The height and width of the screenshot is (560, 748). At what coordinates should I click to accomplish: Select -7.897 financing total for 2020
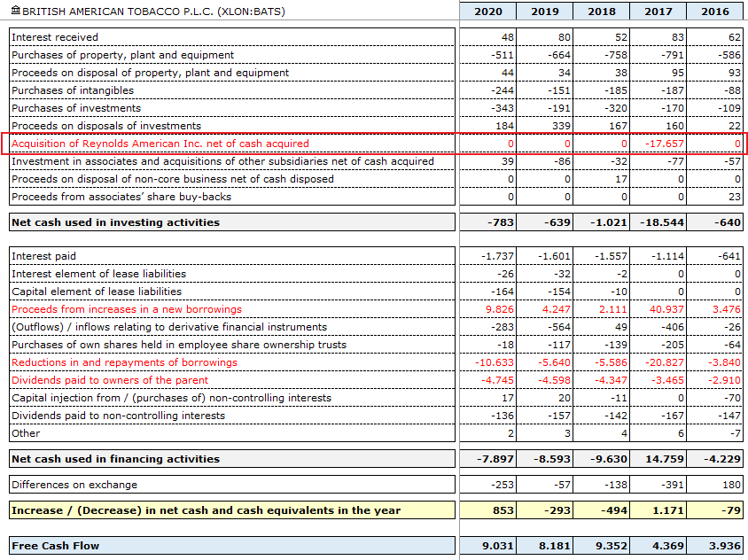[x=495, y=459]
